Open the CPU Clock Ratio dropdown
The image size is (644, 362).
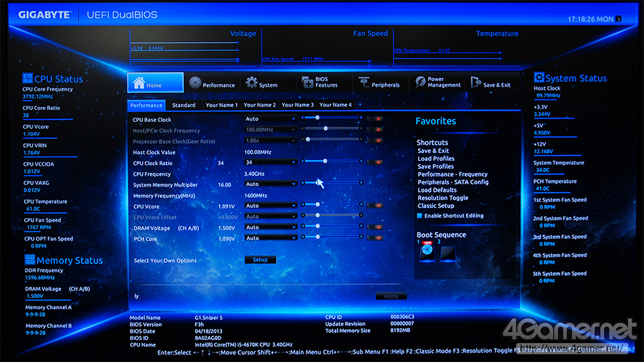coord(270,162)
